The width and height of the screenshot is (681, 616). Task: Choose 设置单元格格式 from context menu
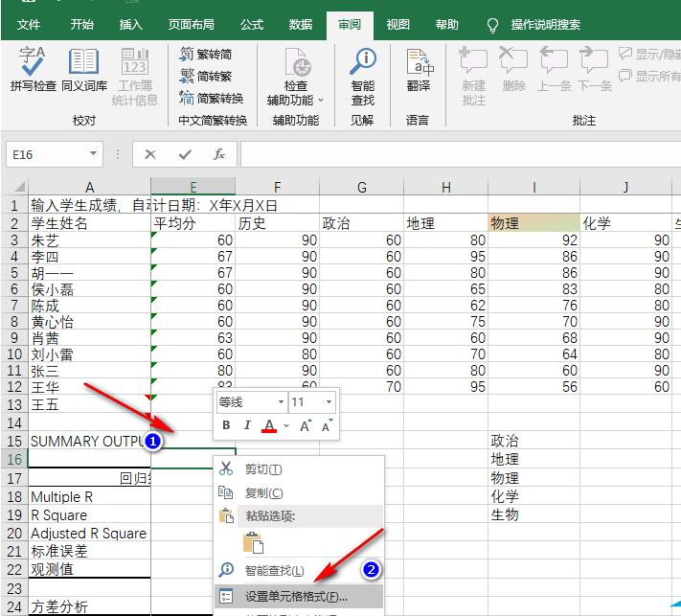point(299,597)
